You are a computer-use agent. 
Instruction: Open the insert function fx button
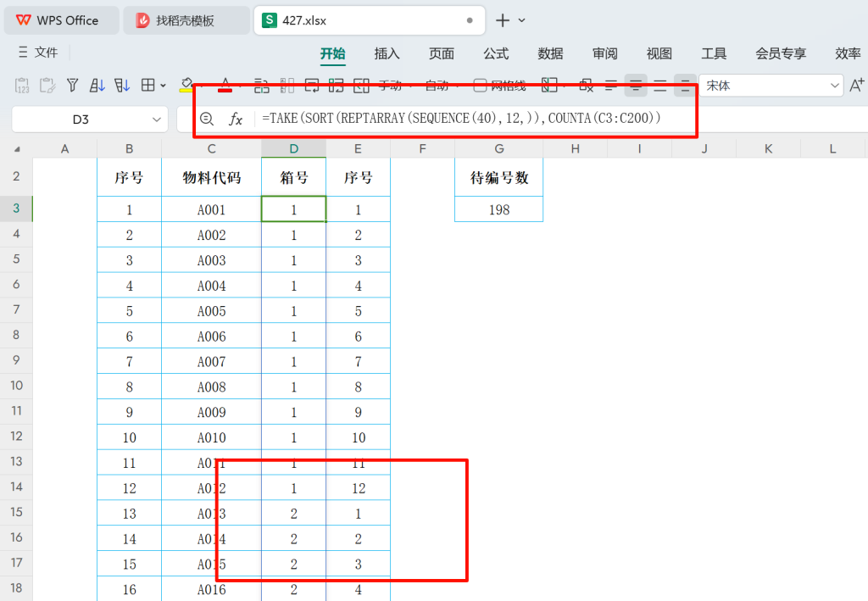(236, 119)
